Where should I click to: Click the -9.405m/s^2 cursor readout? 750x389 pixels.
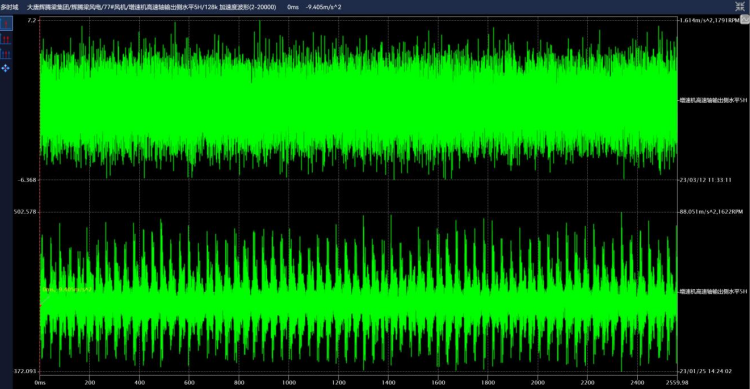[x=323, y=7]
